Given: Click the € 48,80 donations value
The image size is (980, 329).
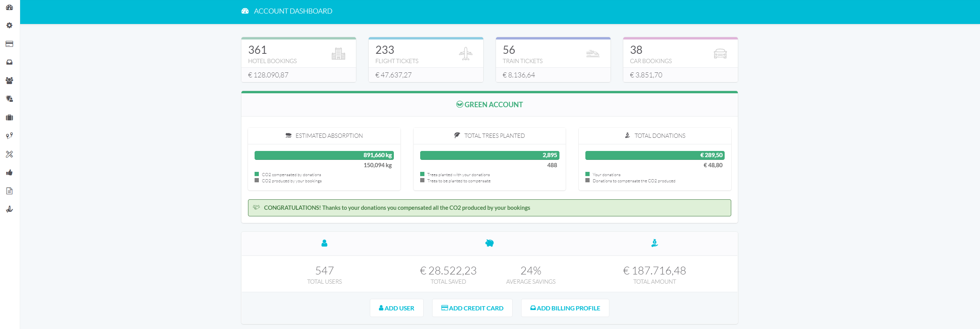Looking at the screenshot, I should 713,165.
